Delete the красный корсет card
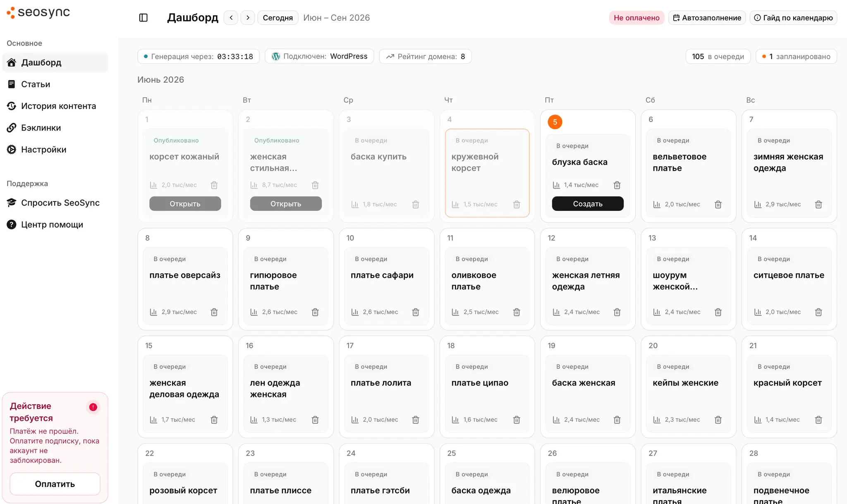Screen dimensions: 847x504 coord(818,420)
